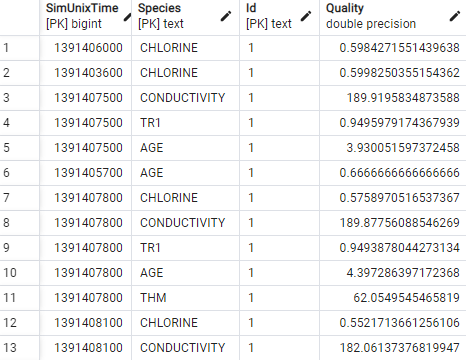
Task: Select row number 12 header
Action: pos(19,323)
